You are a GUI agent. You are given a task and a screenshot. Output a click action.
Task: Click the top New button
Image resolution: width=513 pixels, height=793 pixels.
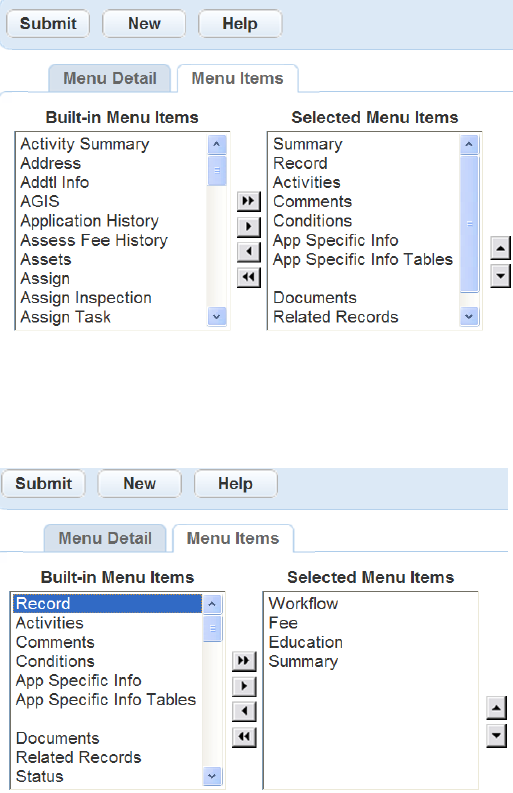(144, 23)
